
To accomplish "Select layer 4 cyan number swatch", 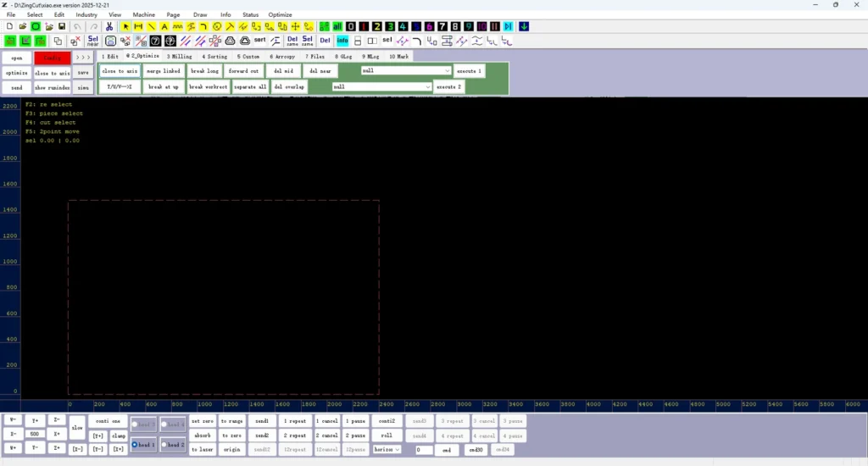I will pos(403,26).
